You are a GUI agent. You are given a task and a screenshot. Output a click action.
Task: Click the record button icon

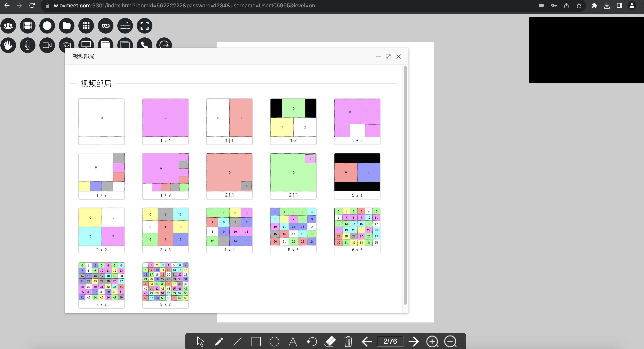(x=47, y=26)
